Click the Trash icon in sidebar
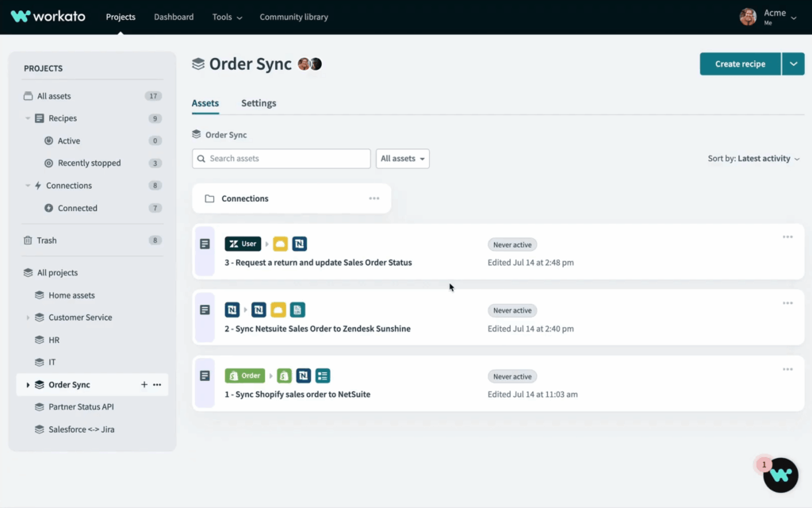This screenshot has height=508, width=812. point(28,241)
